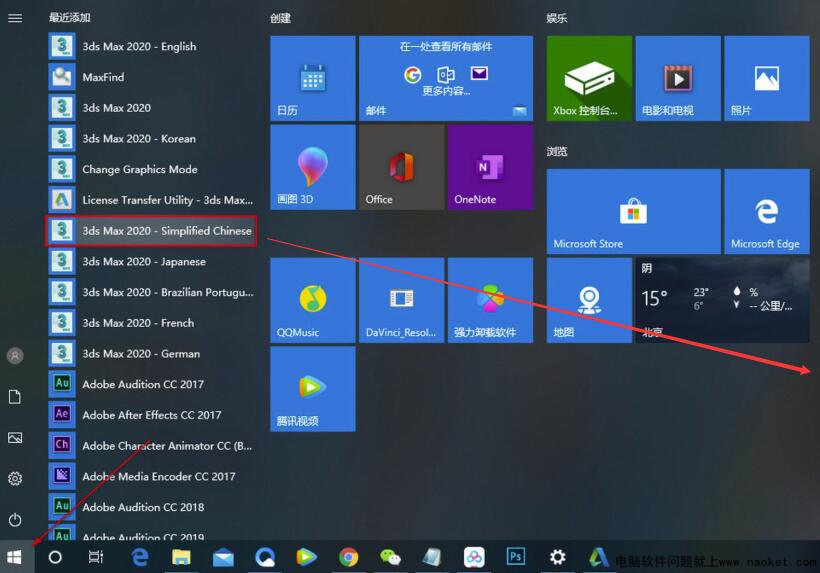Launch Adobe Character Animator CC
Image resolution: width=820 pixels, height=573 pixels.
151,446
